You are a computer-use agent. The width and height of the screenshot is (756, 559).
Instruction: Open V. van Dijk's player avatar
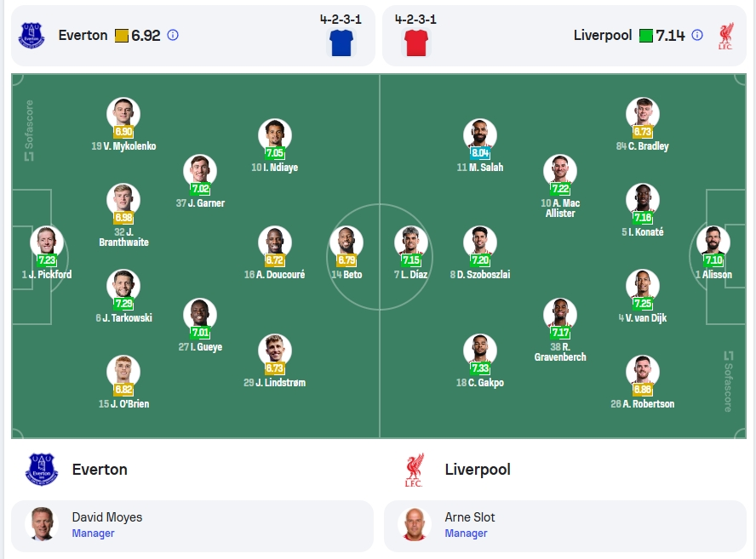pyautogui.click(x=643, y=284)
